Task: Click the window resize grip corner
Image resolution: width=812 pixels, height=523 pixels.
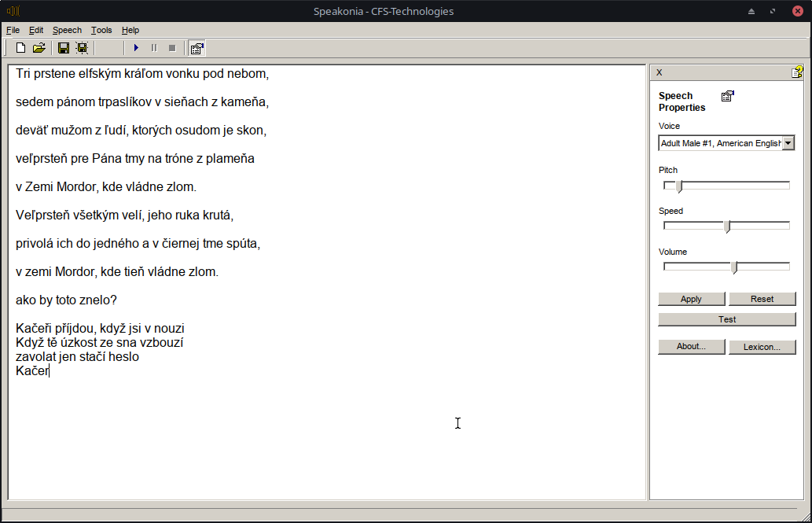Action: pos(806,517)
